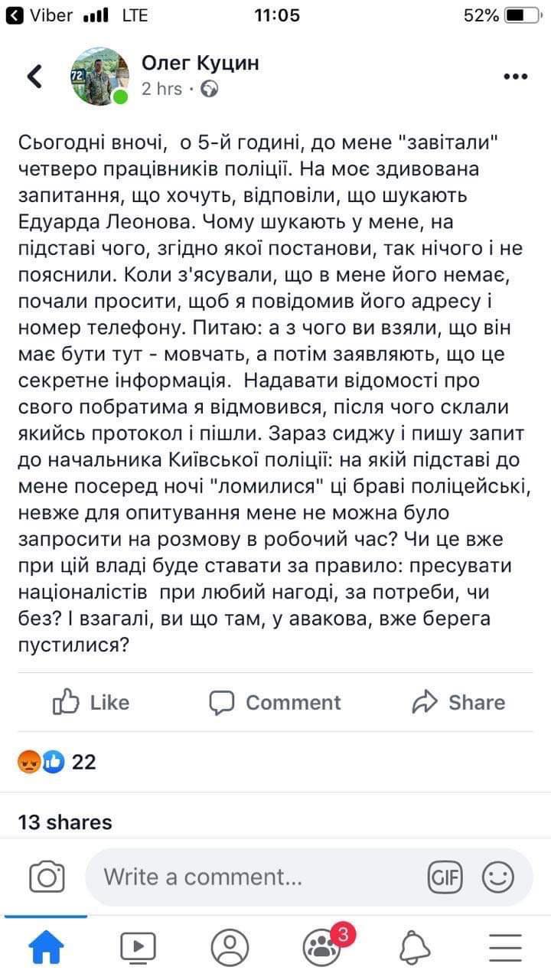The height and width of the screenshot is (980, 551).
Task: Go to the Home feed tab
Action: click(x=46, y=948)
